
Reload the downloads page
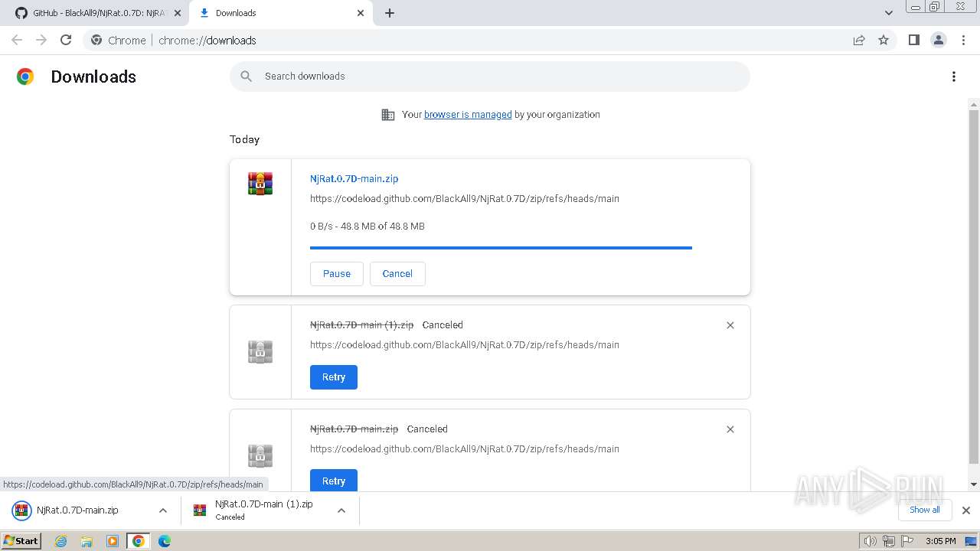point(66,40)
